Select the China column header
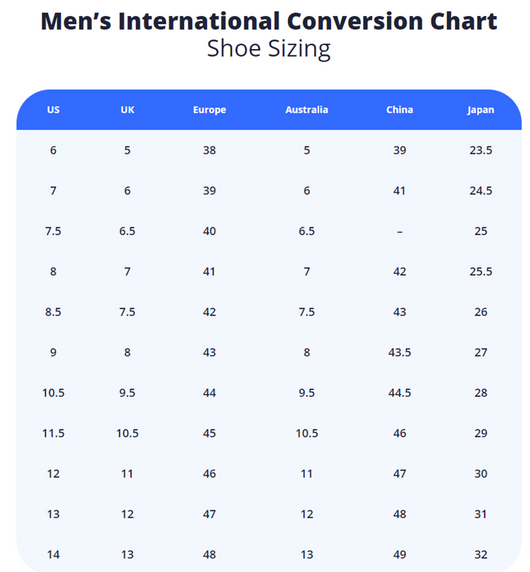Screen dimensions: 530x572 [x=399, y=110]
